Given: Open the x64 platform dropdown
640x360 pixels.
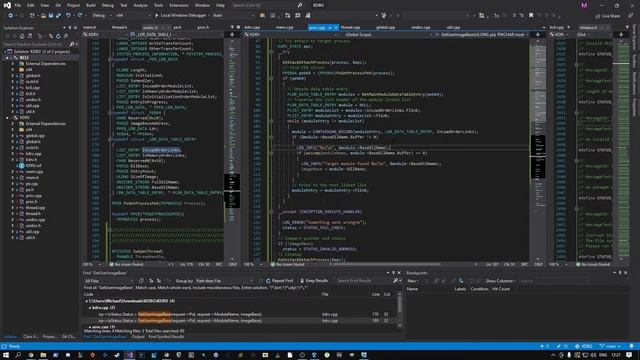Looking at the screenshot, I should point(133,16).
